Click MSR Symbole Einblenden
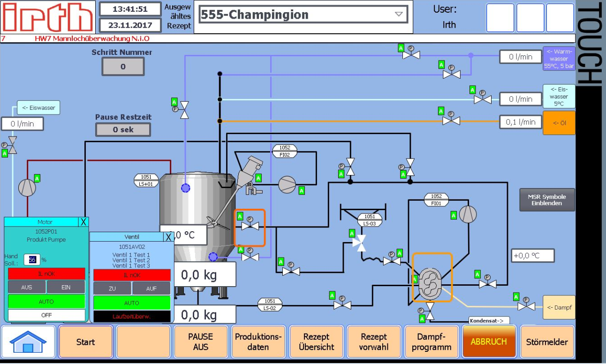The height and width of the screenshot is (364, 606). (x=547, y=200)
